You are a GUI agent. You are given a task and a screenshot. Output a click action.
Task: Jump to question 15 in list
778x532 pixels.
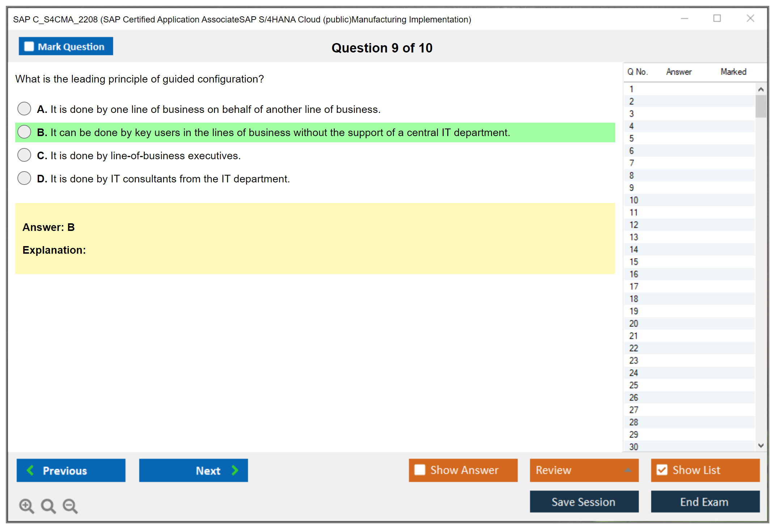click(x=634, y=262)
